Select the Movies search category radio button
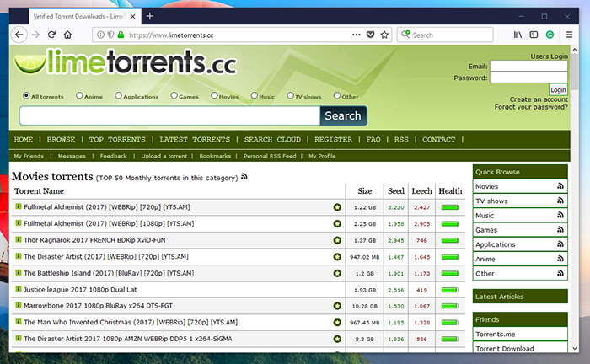The width and height of the screenshot is (590, 364). (x=214, y=96)
